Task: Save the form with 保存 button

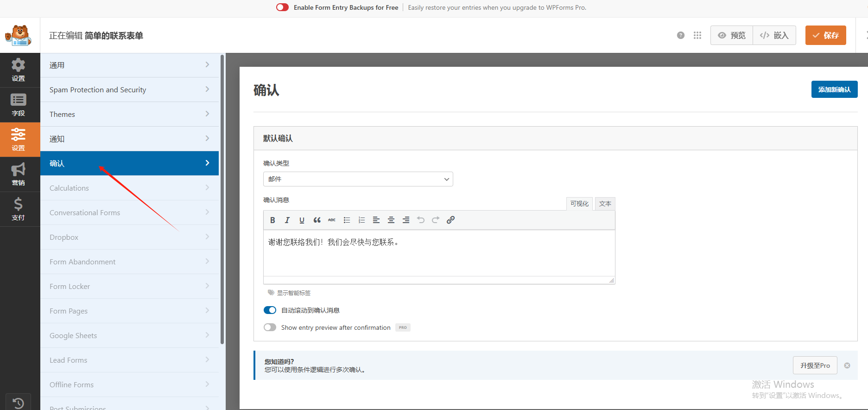Action: tap(825, 35)
